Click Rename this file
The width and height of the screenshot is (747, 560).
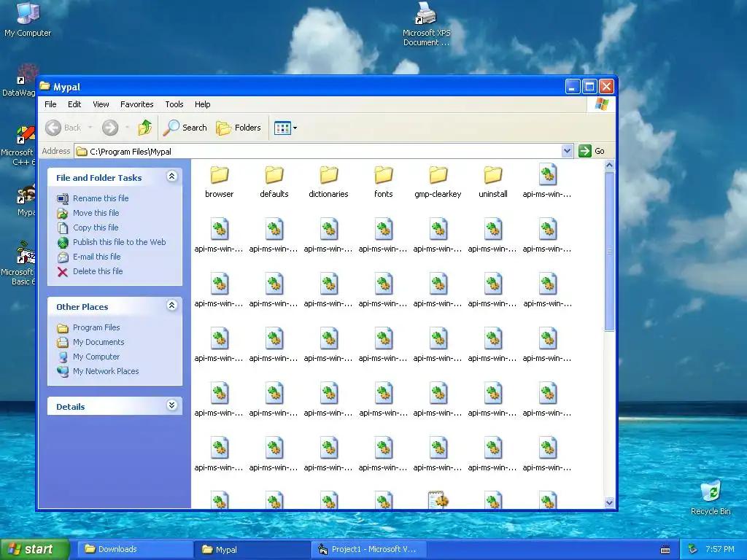101,198
